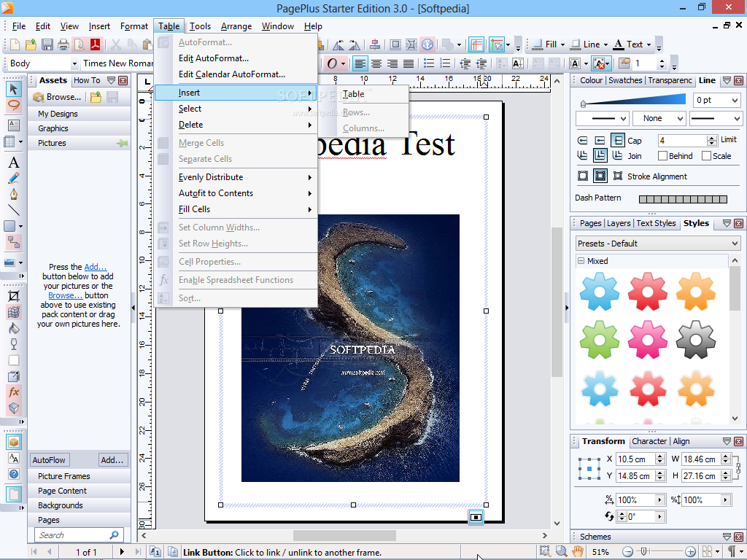This screenshot has height=560, width=747.
Task: Toggle the aspect ratio lock in Transform
Action: (738, 467)
